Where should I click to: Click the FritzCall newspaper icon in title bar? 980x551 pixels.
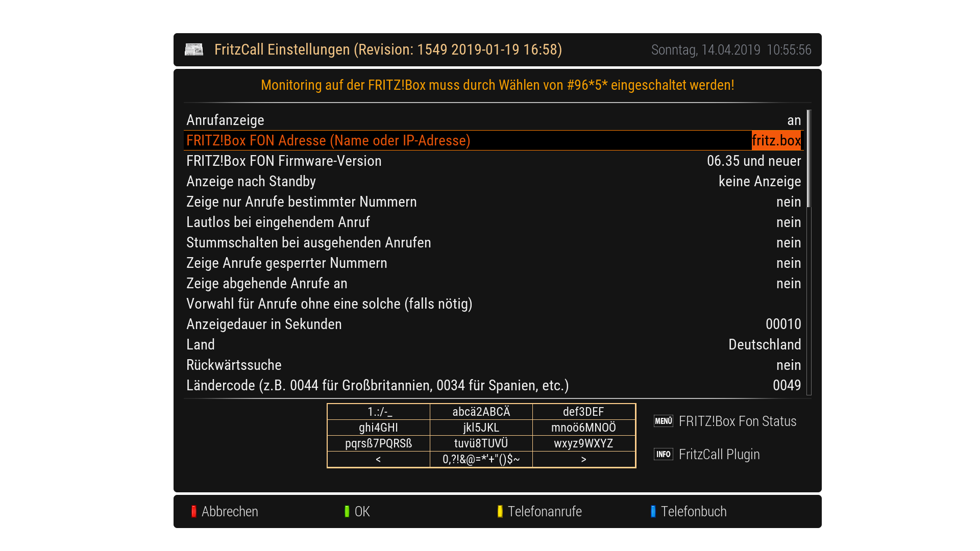tap(193, 49)
